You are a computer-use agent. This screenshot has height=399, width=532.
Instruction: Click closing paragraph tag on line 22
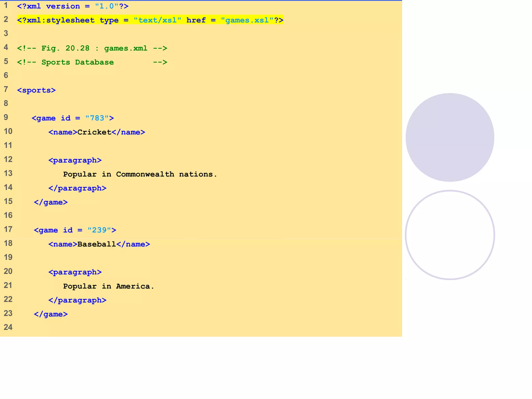point(77,300)
